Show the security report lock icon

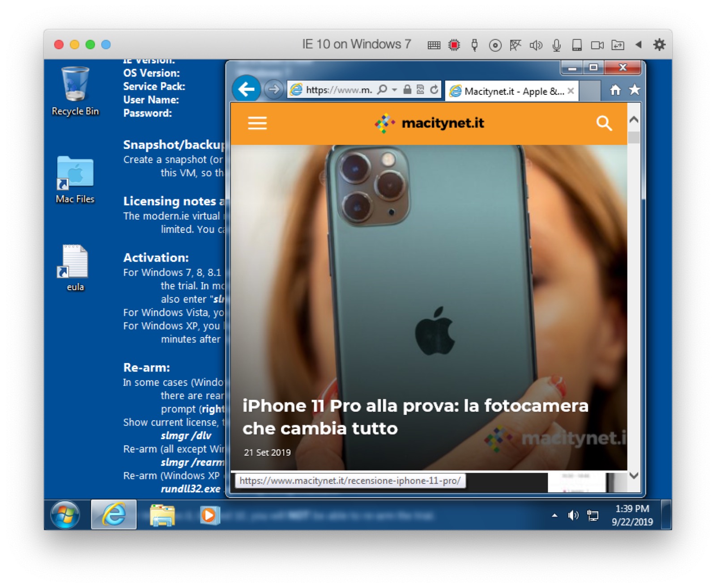[407, 89]
